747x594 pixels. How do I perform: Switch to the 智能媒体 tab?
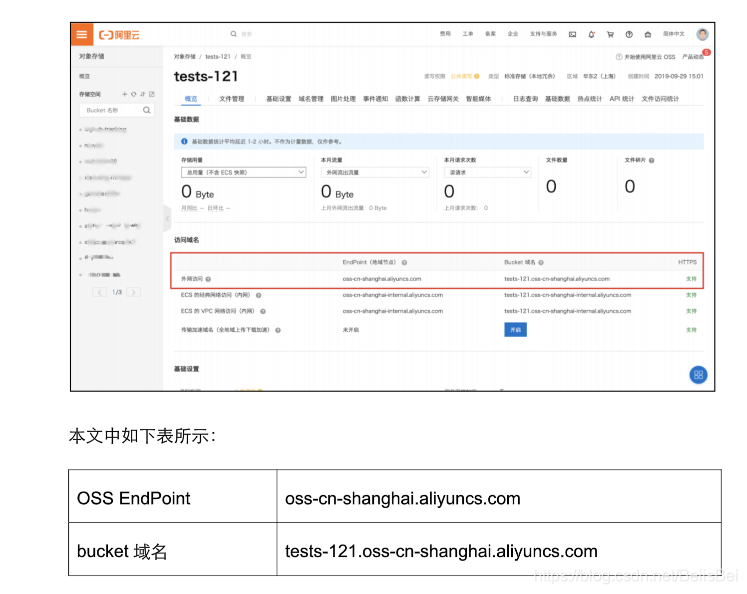click(478, 99)
